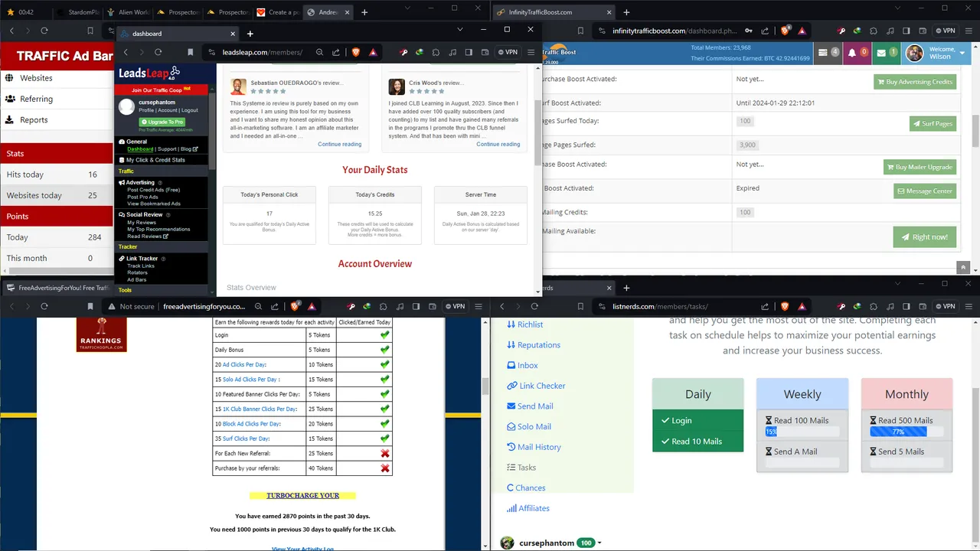Open the bell notifications in Infinity Traffic Boost
This screenshot has width=980, height=551.
point(852,53)
